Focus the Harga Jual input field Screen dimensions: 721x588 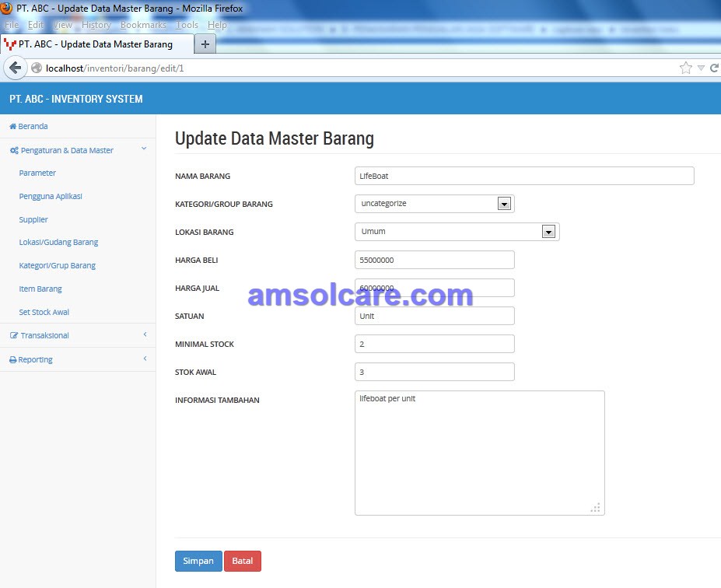coord(435,288)
